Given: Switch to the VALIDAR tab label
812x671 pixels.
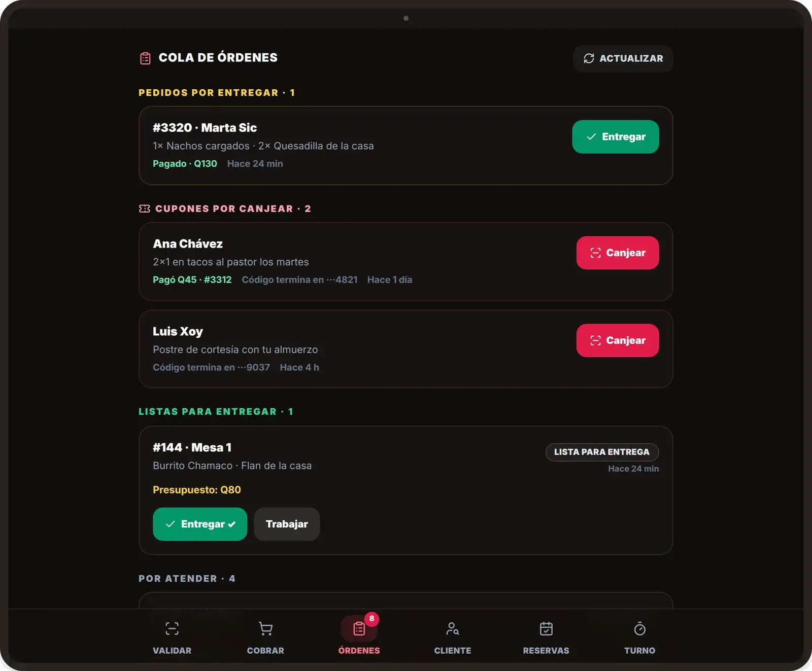Looking at the screenshot, I should 172,650.
